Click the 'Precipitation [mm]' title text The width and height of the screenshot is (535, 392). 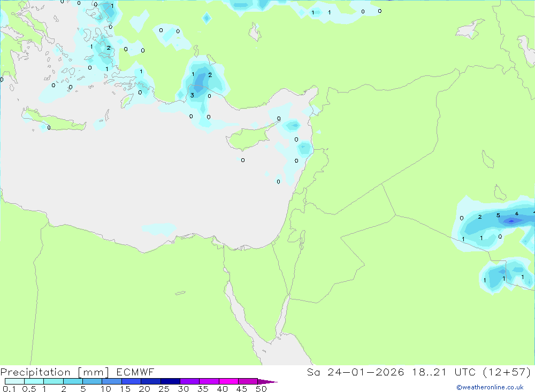pyautogui.click(x=55, y=372)
